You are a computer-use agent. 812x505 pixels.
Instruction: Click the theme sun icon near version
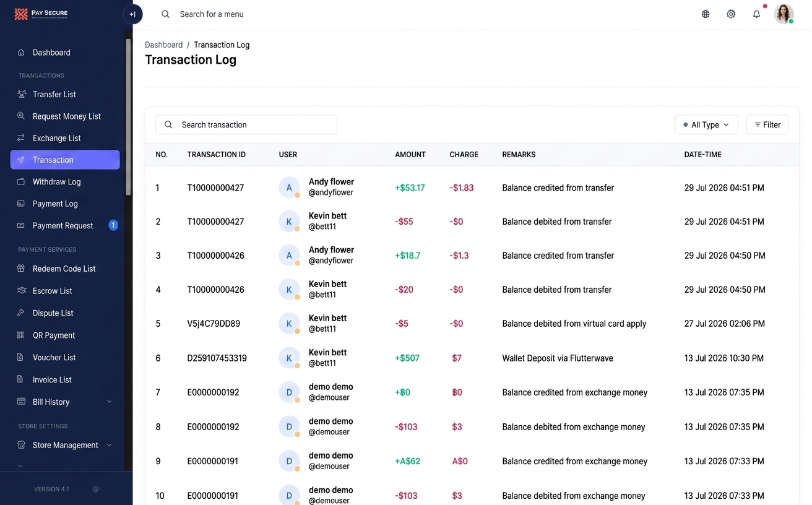95,489
